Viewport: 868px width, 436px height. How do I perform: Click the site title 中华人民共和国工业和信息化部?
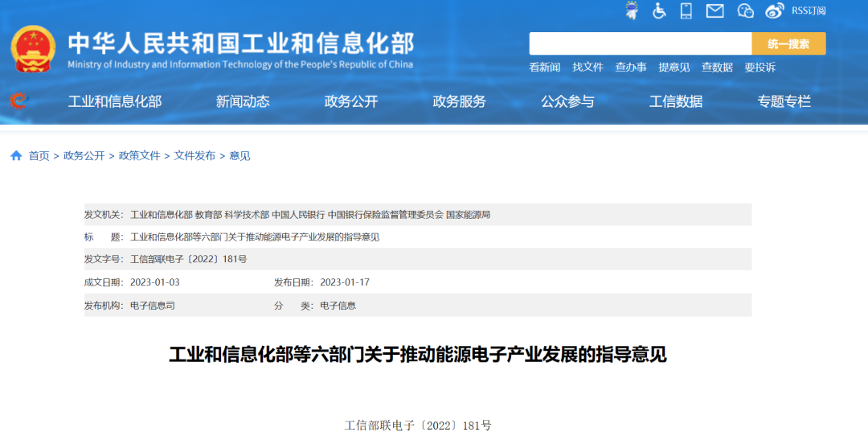coord(241,43)
